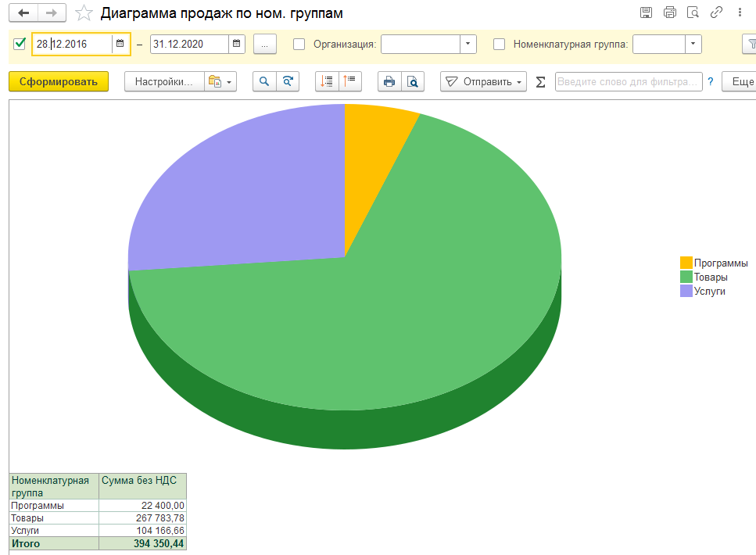The height and width of the screenshot is (555, 756).
Task: Expand the Номенклатурная группа dropdown
Action: (x=693, y=44)
